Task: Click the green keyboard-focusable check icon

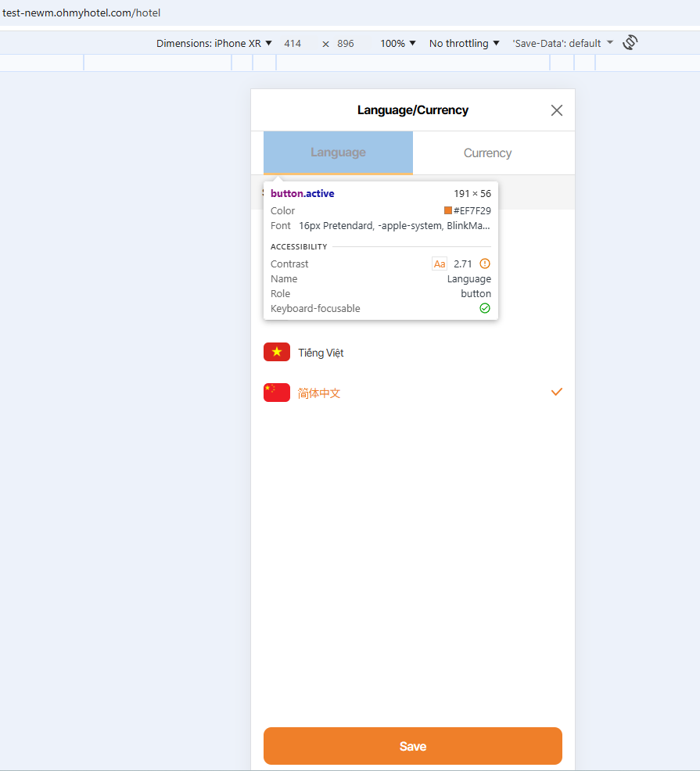Action: click(485, 308)
